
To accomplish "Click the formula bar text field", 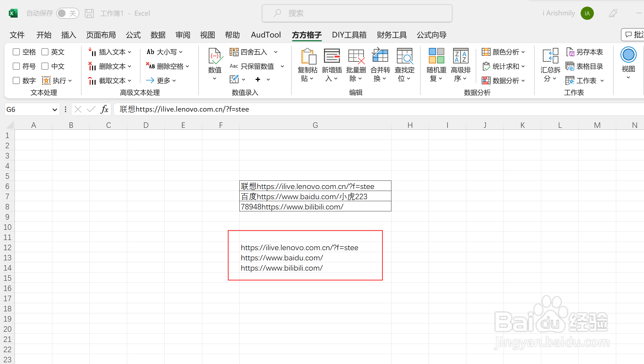I will pyautogui.click(x=379, y=109).
